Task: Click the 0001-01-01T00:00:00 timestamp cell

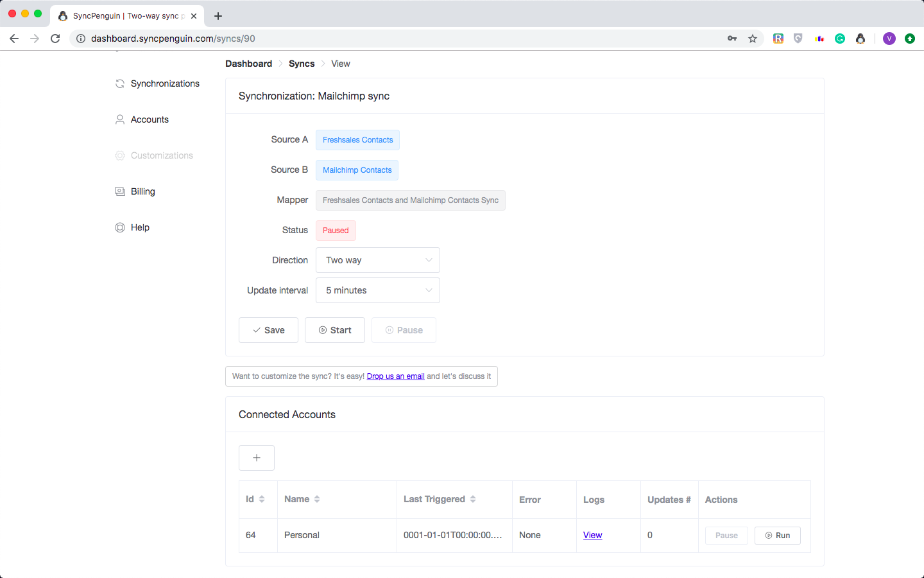Action: click(453, 535)
